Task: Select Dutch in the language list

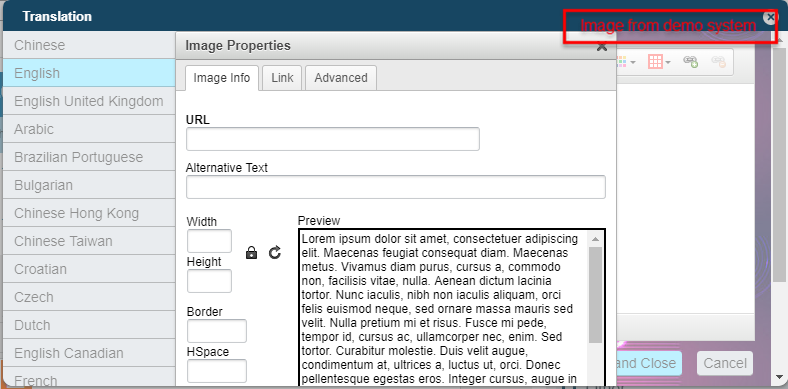Action: pos(89,325)
